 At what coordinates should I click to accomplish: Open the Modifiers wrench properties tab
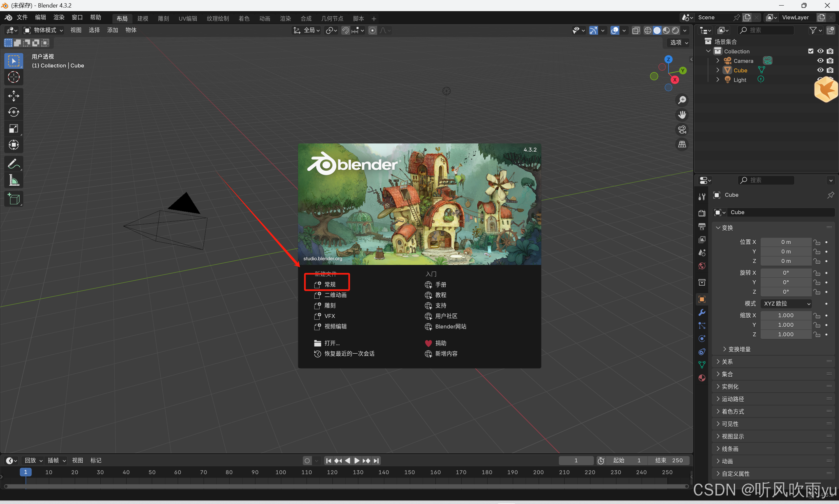coord(702,312)
